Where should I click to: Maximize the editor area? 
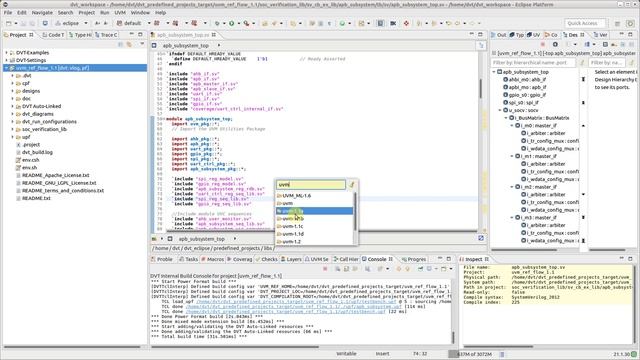pyautogui.click(x=480, y=35)
